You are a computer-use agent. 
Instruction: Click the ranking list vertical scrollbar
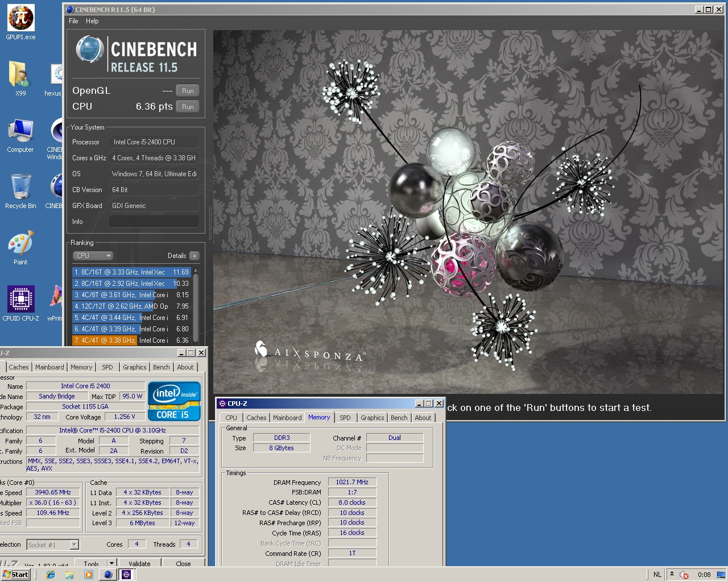196,306
